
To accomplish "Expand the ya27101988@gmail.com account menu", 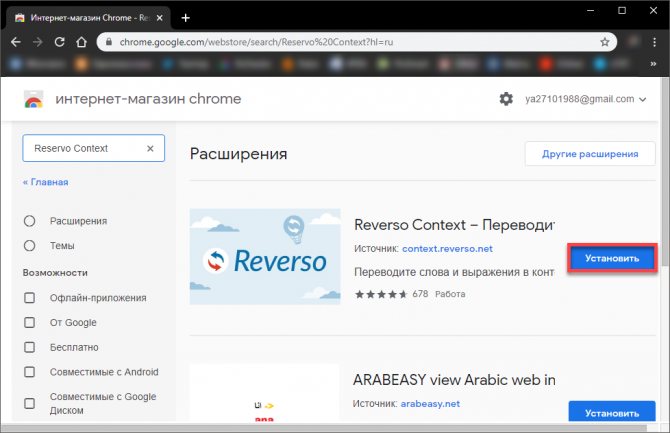I will click(585, 99).
